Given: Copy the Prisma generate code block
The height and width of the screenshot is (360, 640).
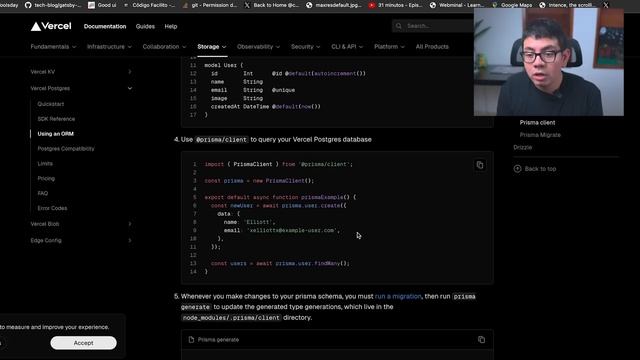Looking at the screenshot, I should click(481, 340).
